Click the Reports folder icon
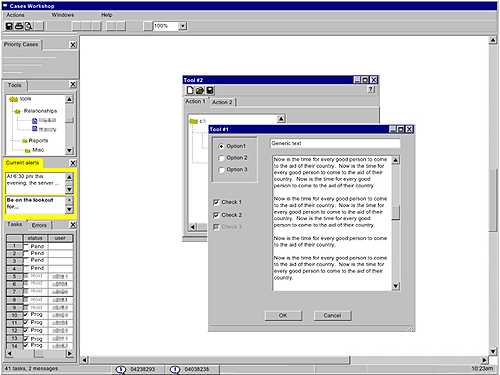This screenshot has height=375, width=500. 25,141
